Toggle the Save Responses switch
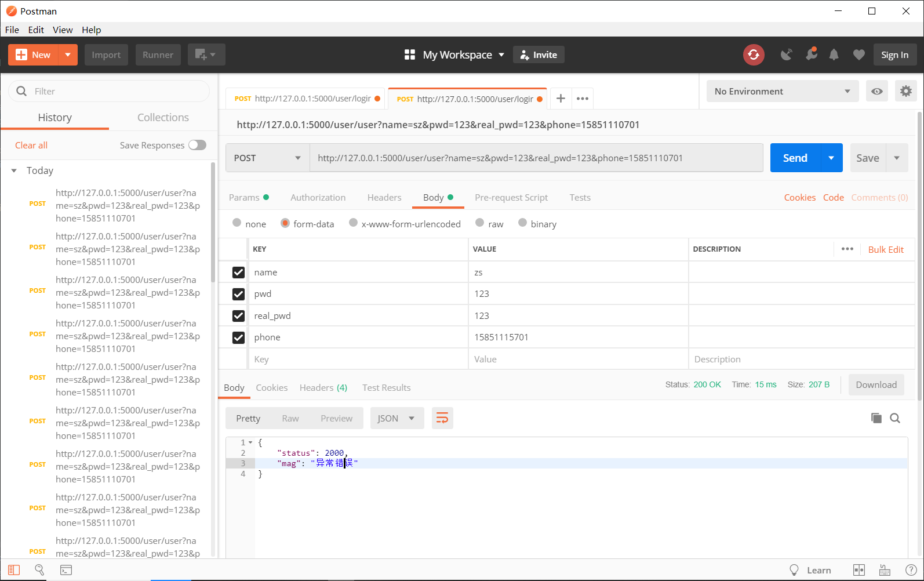 tap(197, 145)
